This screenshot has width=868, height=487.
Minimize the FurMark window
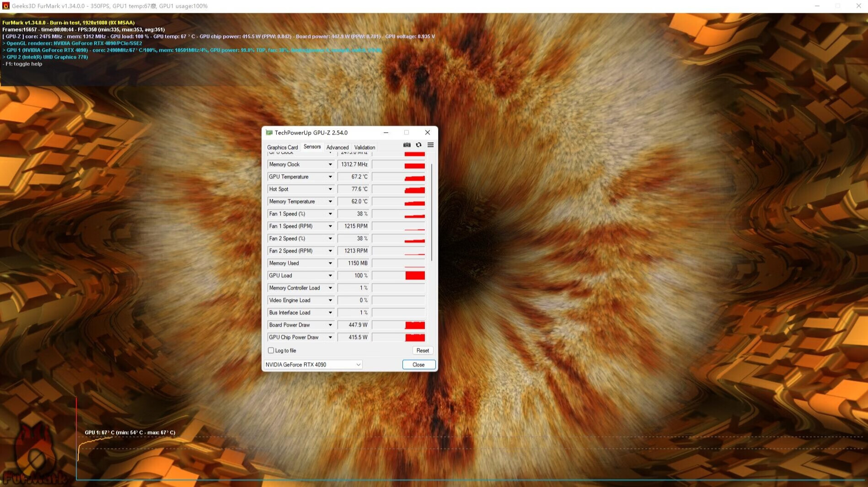[x=817, y=6]
